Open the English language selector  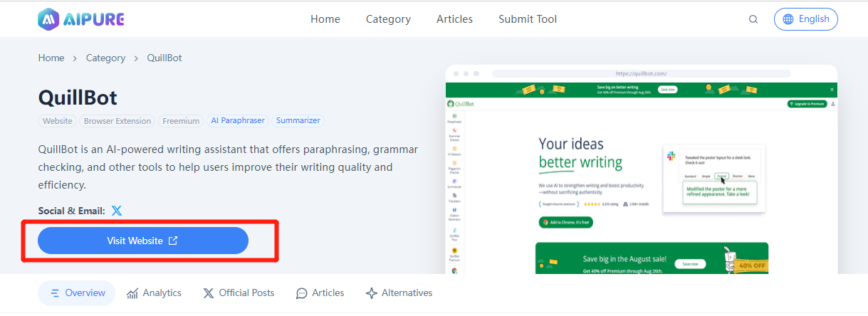click(806, 19)
